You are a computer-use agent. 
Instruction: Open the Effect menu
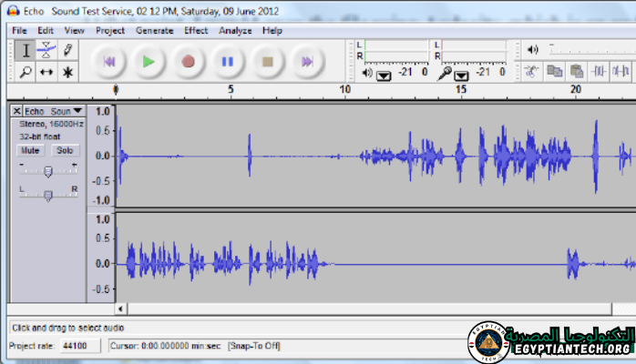[x=195, y=30]
